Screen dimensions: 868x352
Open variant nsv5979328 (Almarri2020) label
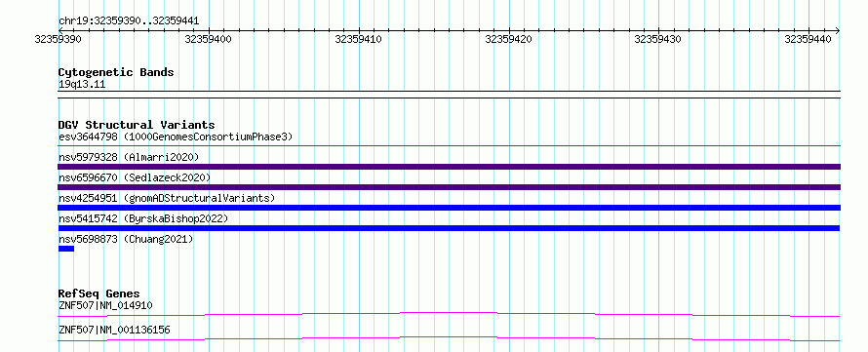pyautogui.click(x=129, y=157)
